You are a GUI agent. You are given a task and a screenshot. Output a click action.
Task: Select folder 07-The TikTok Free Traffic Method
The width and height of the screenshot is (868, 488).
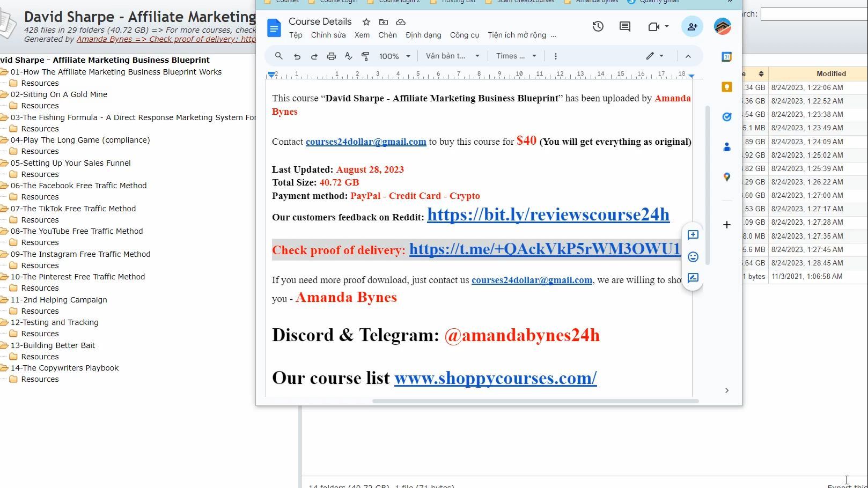(73, 209)
